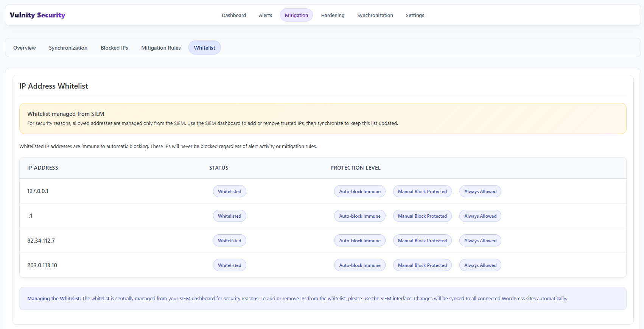Click Auto-block Immune badge in the 127.0.0.1 row
This screenshot has width=644, height=329.
coord(359,191)
